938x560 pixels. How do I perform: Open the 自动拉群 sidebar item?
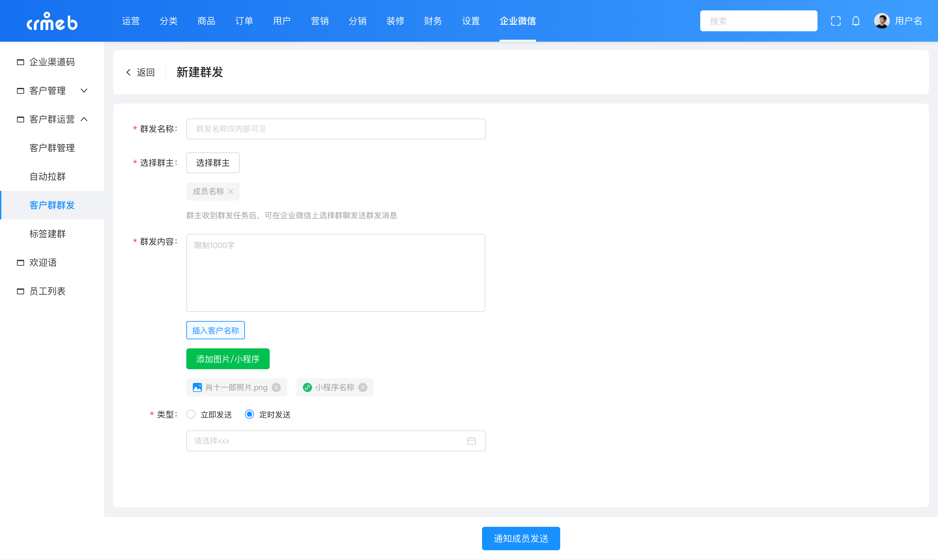[x=48, y=176]
